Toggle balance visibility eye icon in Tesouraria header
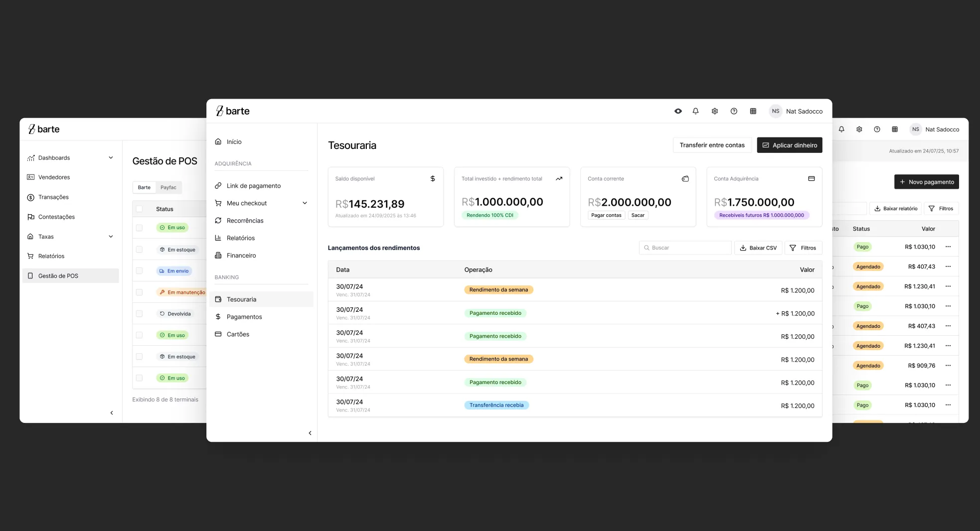The width and height of the screenshot is (980, 531). 678,111
